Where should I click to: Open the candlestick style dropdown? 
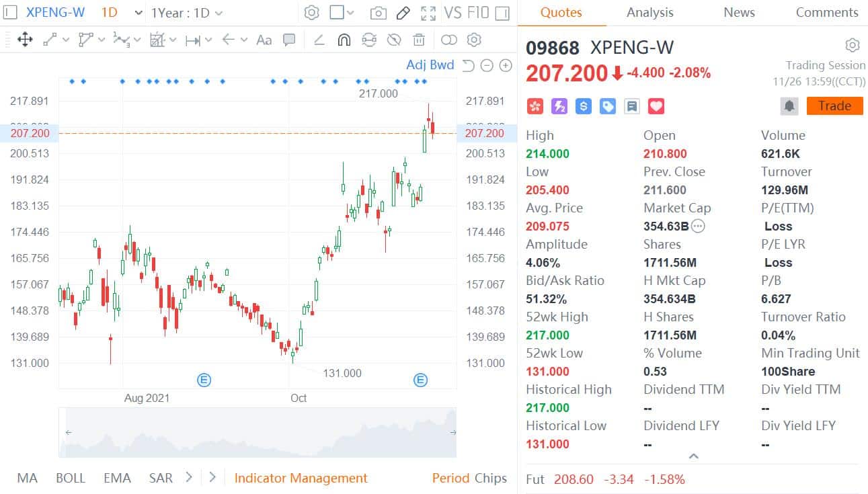(343, 12)
